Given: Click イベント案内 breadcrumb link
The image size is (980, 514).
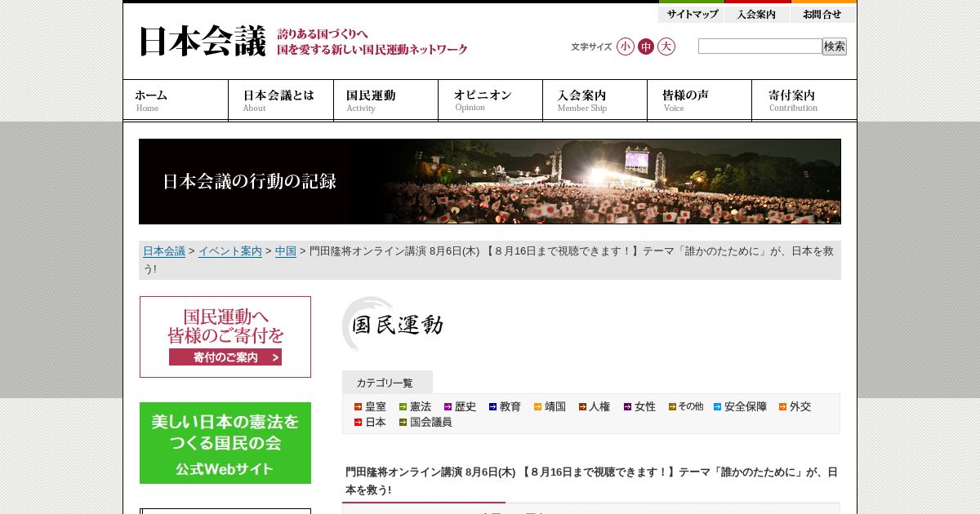Looking at the screenshot, I should [230, 251].
